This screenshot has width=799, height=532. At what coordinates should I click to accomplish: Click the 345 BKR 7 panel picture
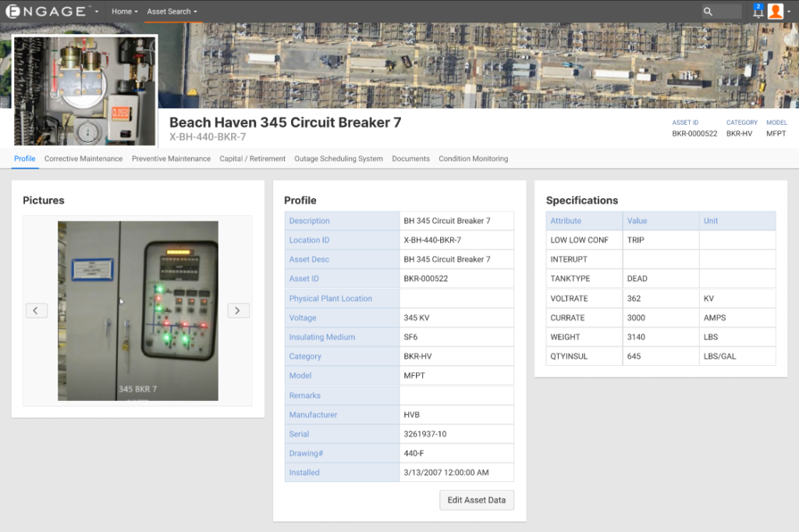click(x=138, y=310)
